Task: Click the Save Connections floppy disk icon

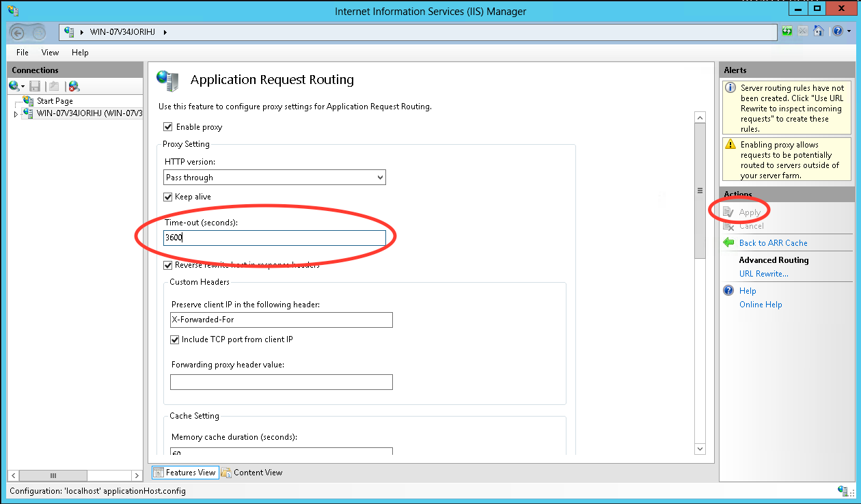Action: coord(35,86)
